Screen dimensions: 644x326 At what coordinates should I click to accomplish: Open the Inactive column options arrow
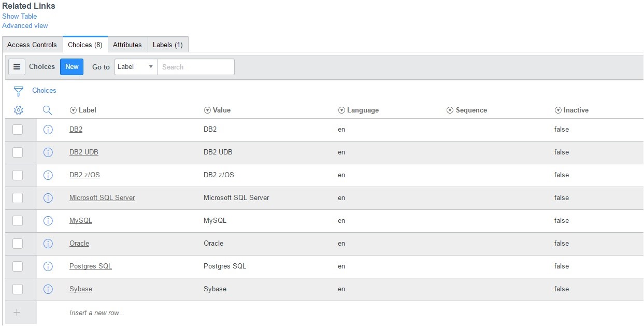click(x=558, y=110)
